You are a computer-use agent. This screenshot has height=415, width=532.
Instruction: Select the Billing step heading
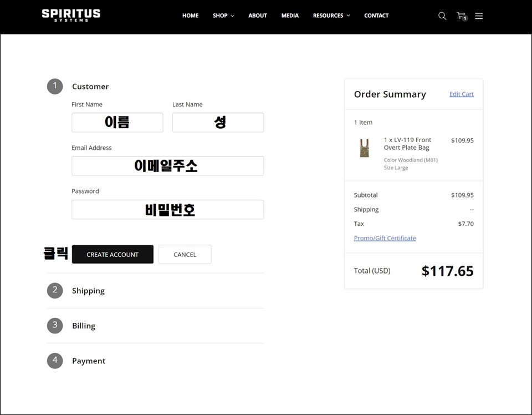(x=84, y=326)
